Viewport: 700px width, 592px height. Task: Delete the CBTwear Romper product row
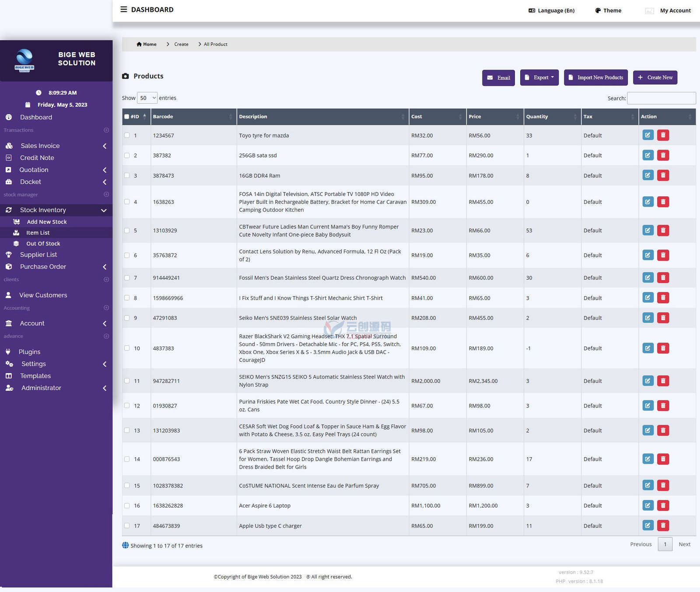tap(663, 230)
